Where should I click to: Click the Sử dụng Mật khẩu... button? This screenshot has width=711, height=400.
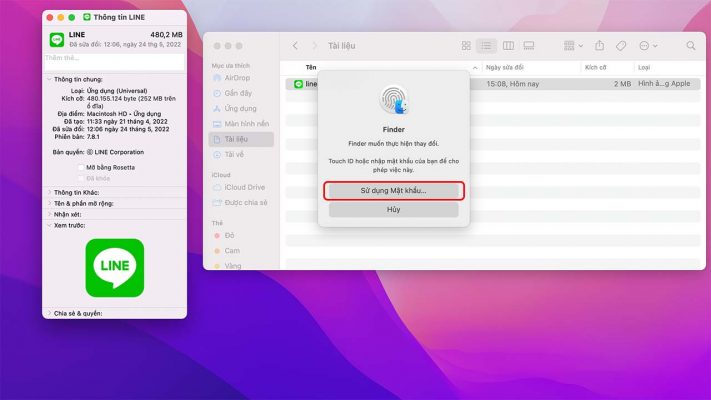394,191
